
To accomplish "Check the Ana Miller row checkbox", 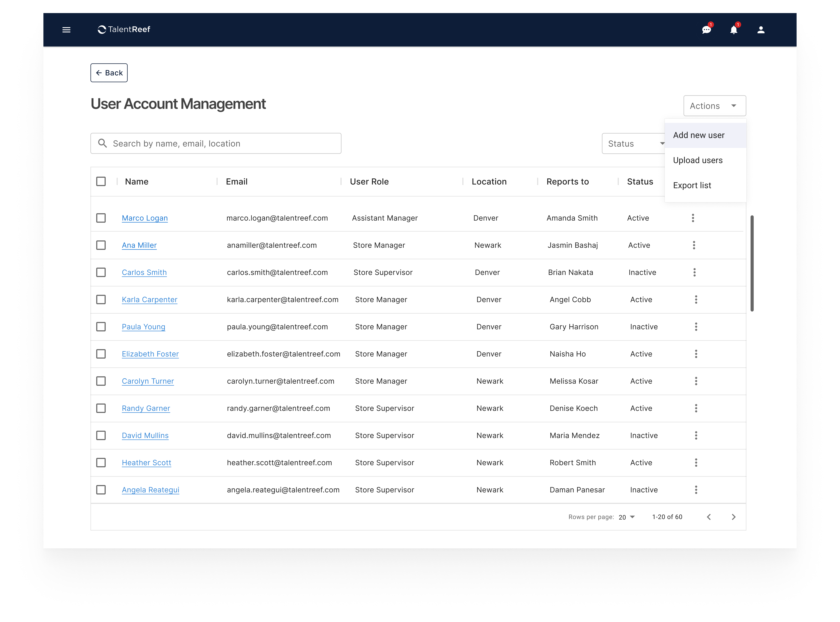I will 101,245.
